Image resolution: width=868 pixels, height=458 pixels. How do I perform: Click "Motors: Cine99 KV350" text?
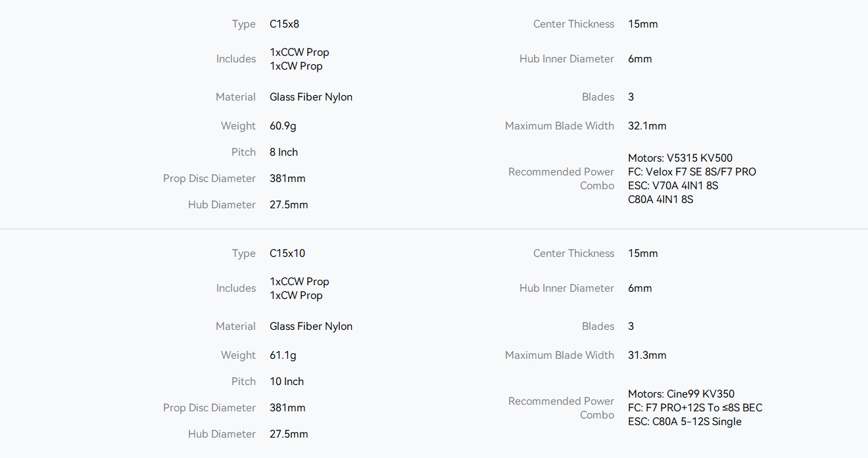tap(681, 394)
